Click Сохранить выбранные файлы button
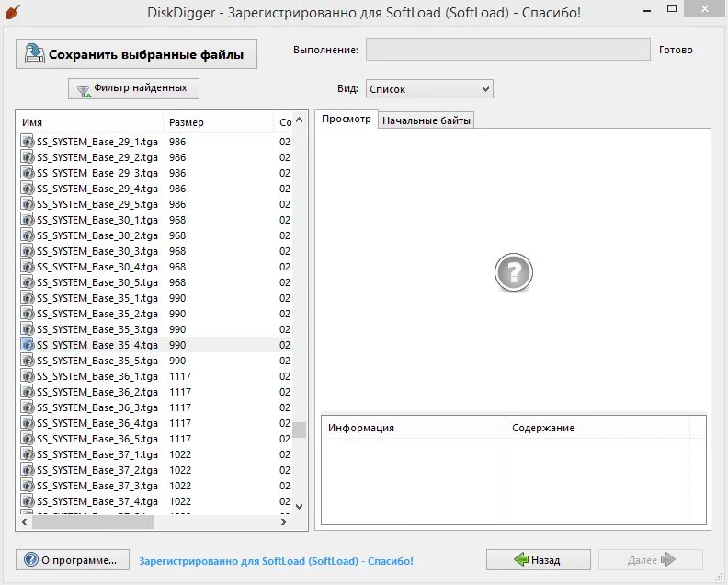Viewport: 728px width, 585px height. (x=136, y=54)
